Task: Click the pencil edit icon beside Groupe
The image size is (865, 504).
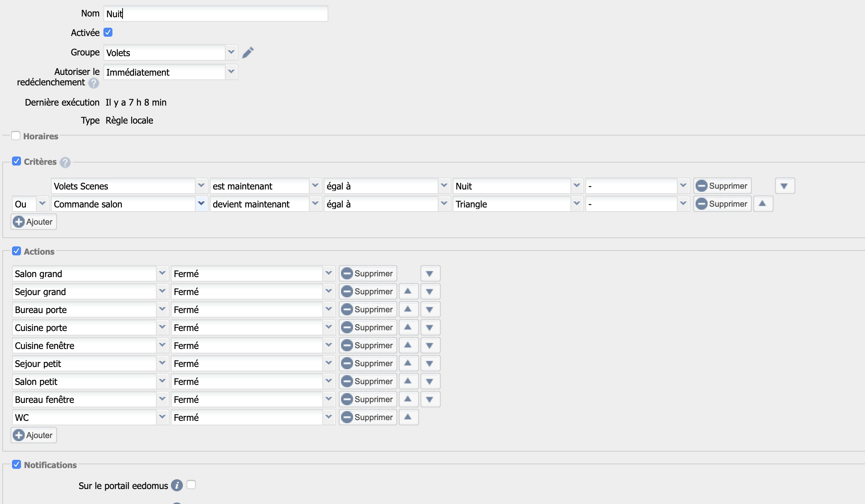Action: coord(248,52)
